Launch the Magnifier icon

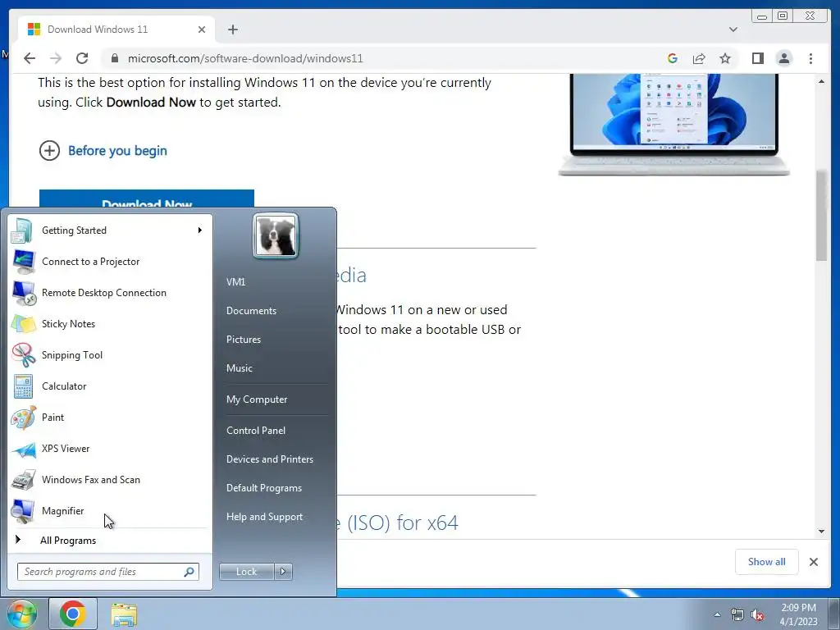coord(22,510)
